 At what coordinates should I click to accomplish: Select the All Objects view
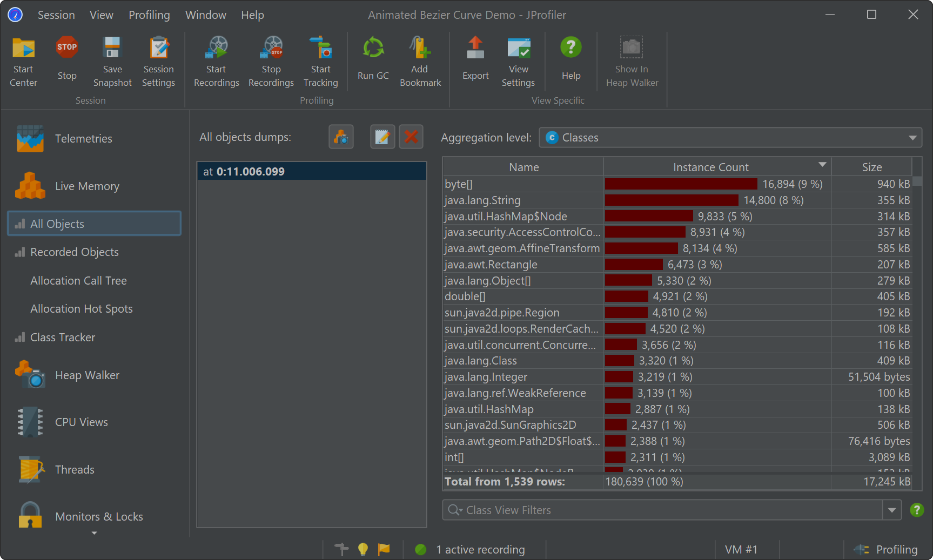(x=94, y=224)
